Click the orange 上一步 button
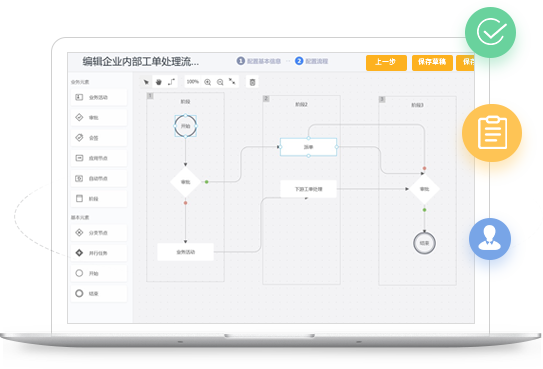 (386, 63)
